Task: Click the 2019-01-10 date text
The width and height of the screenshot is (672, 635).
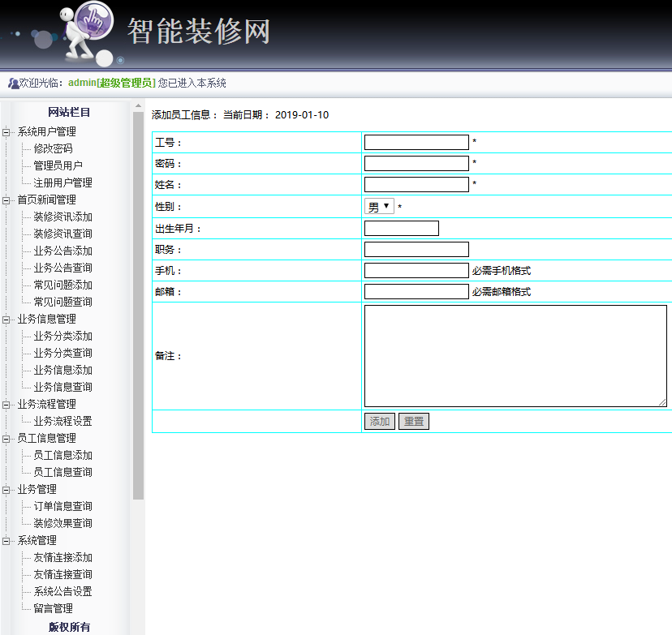Action: click(302, 114)
